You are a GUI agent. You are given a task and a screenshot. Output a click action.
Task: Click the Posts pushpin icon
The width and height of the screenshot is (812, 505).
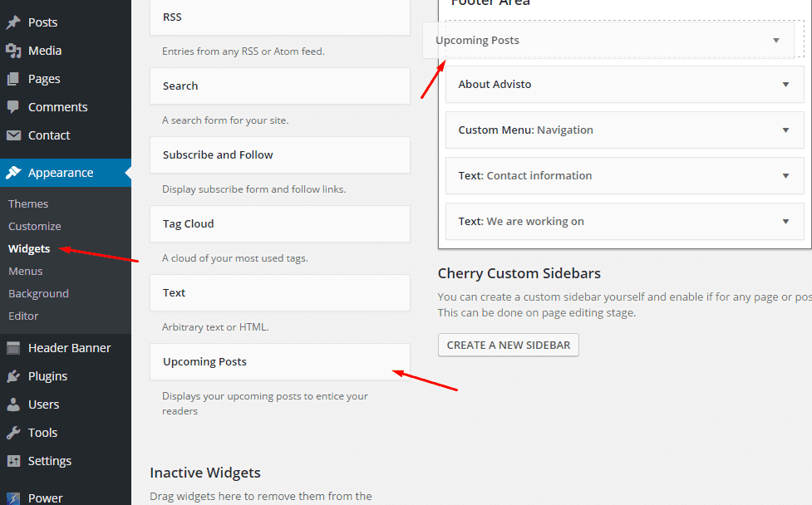(x=13, y=22)
